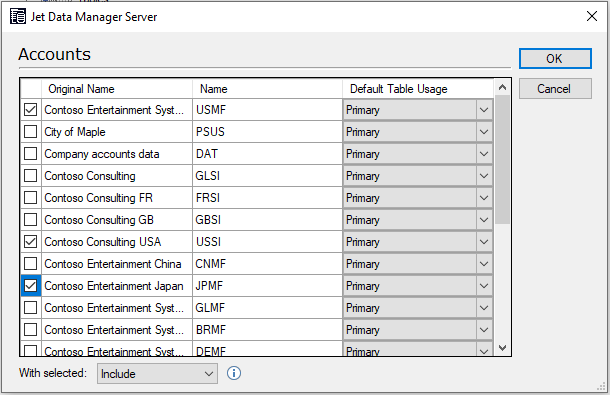Click the Contoso Consulting GB text
The width and height of the screenshot is (610, 395).
click(x=99, y=220)
